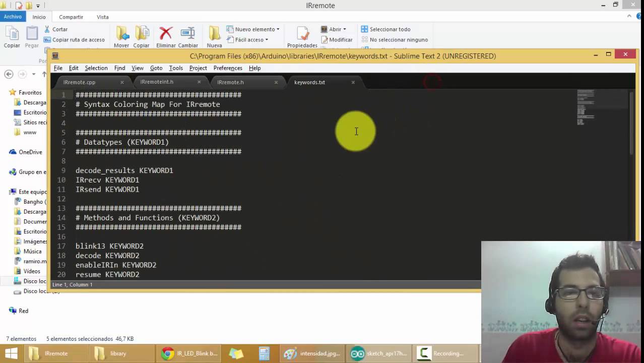644x363 pixels.
Task: Open Sublime Text Tools menu
Action: click(176, 68)
